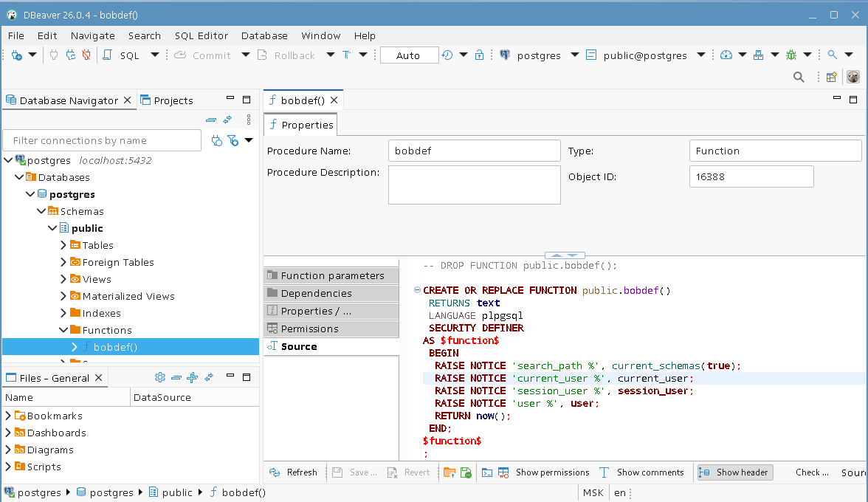Image resolution: width=868 pixels, height=502 pixels.
Task: Click the Refresh button
Action: 294,472
